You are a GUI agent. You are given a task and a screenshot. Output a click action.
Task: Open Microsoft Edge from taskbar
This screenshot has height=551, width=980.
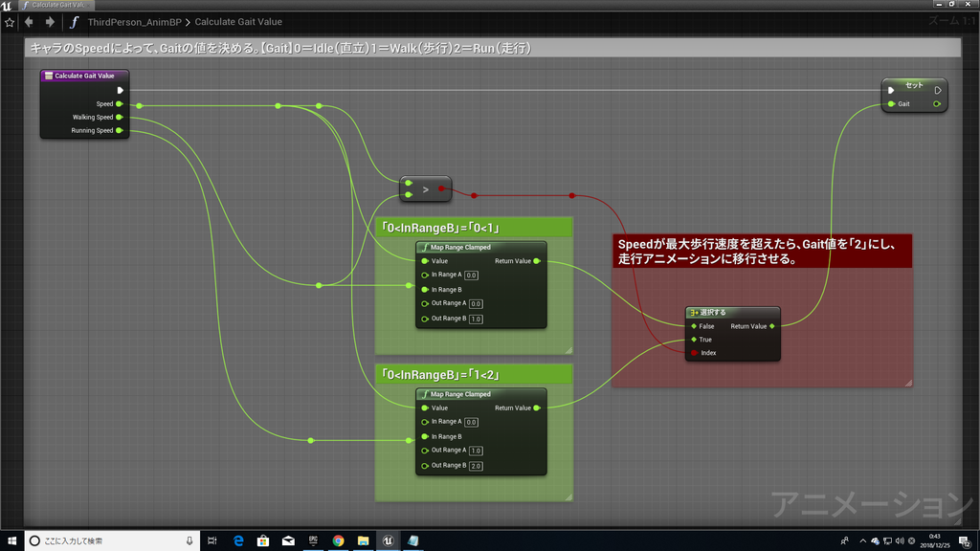click(238, 541)
